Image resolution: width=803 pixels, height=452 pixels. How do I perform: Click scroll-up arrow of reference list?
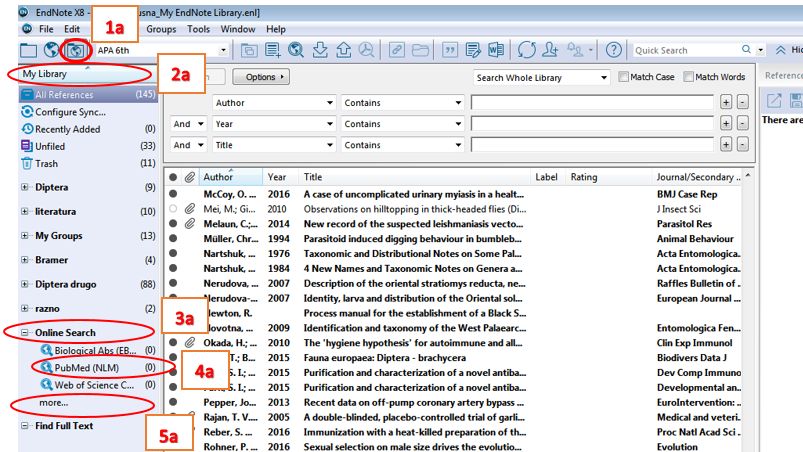(748, 176)
